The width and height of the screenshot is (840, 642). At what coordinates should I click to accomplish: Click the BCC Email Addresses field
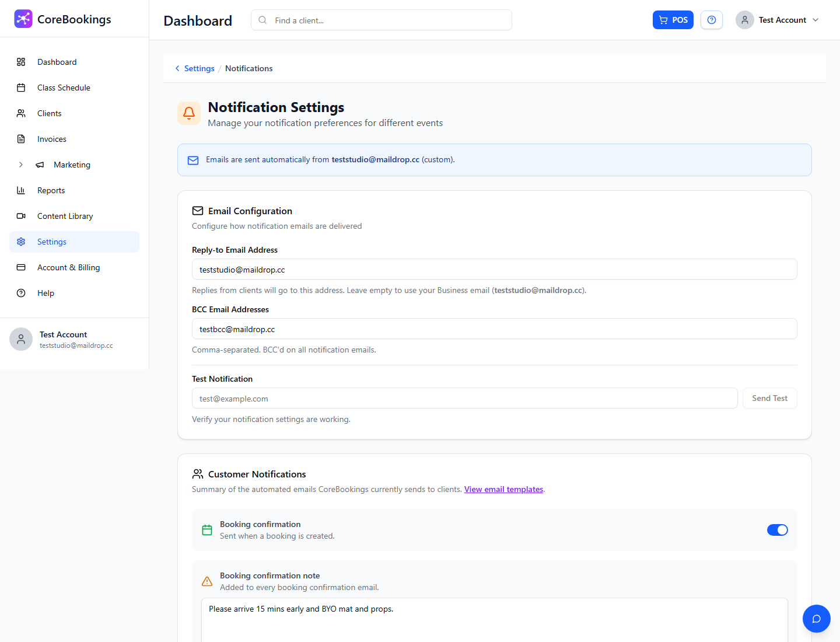(x=495, y=329)
